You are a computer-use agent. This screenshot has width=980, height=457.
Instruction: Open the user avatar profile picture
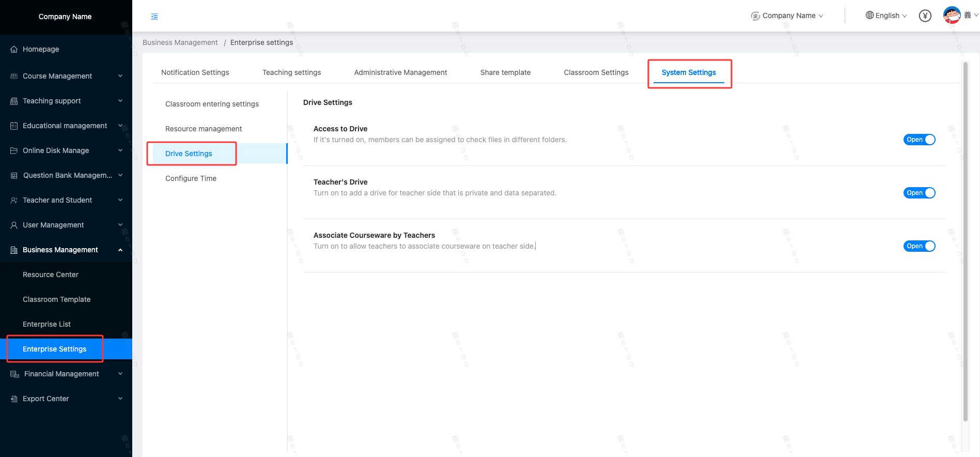click(952, 15)
